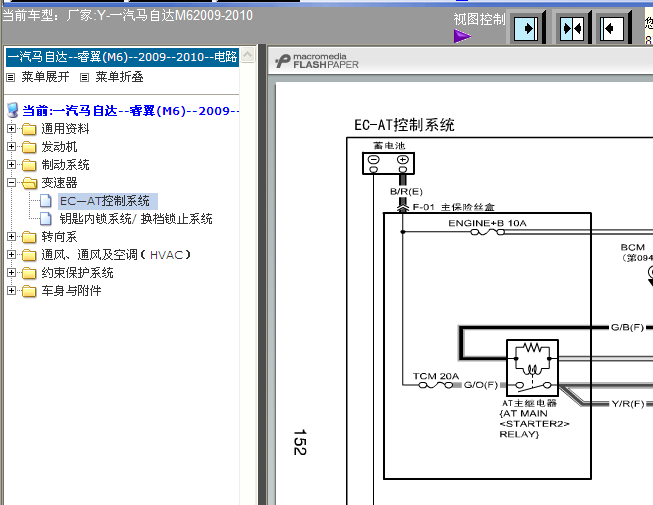Expand the 通用资料 tree node

[12, 129]
